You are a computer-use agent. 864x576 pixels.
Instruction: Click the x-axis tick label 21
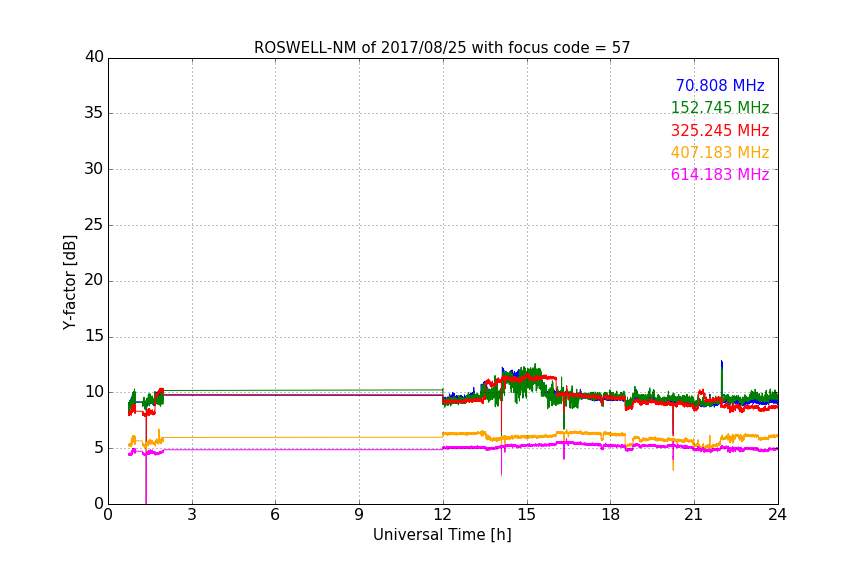[x=694, y=515]
